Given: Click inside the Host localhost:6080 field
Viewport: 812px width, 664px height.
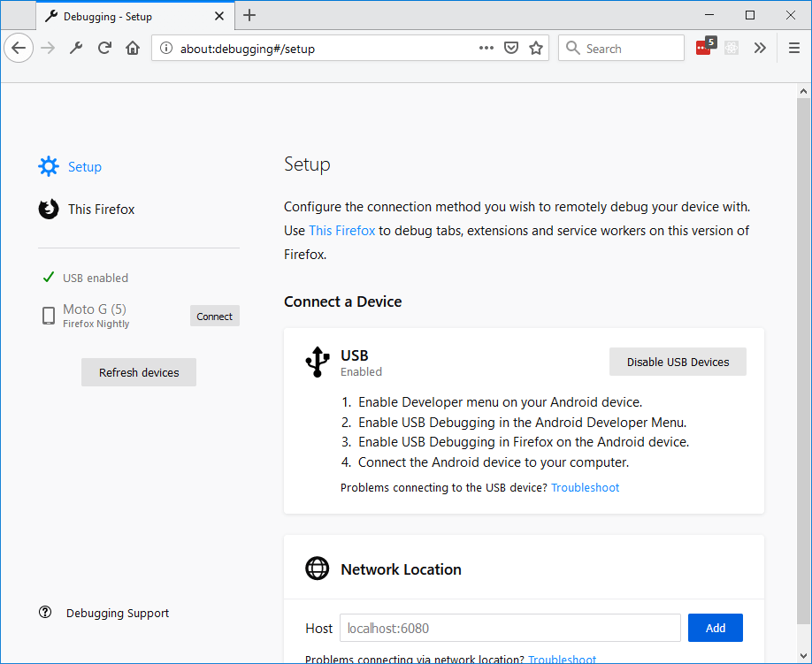Looking at the screenshot, I should [x=510, y=628].
